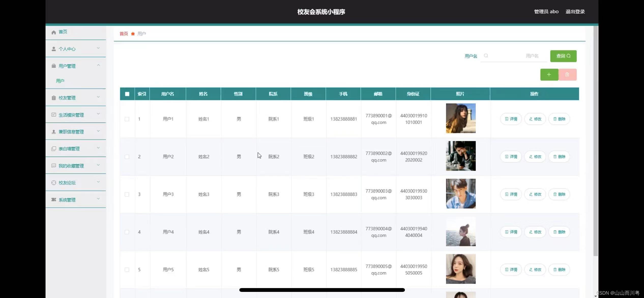Expand the 表白墙管理 menu chevron

point(98,148)
